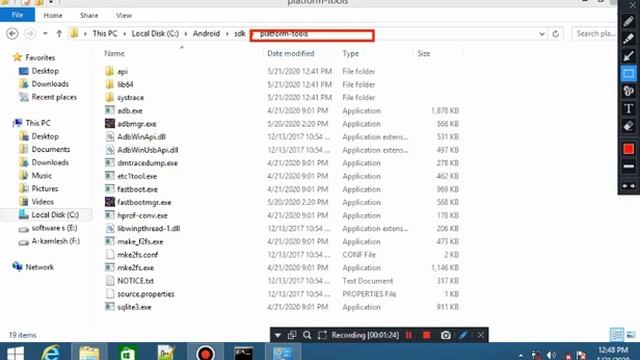Switch to the Share ribbon tab
Screen dimensions: 640x360
(x=89, y=16)
